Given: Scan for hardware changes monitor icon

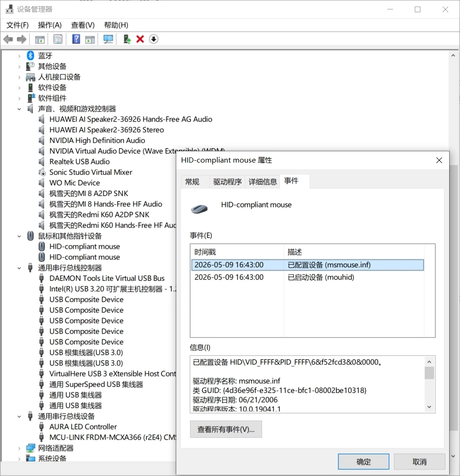Looking at the screenshot, I should coord(108,39).
